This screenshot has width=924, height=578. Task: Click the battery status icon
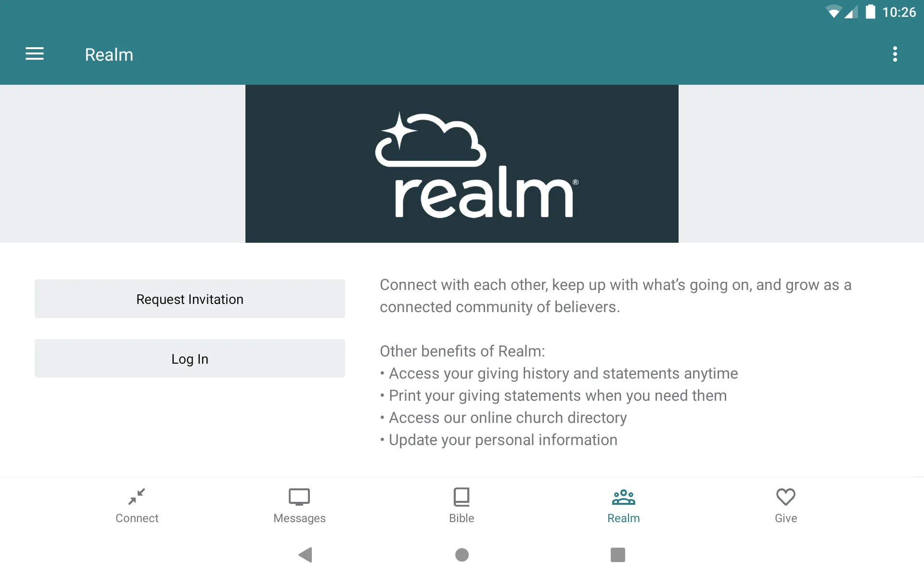click(870, 12)
